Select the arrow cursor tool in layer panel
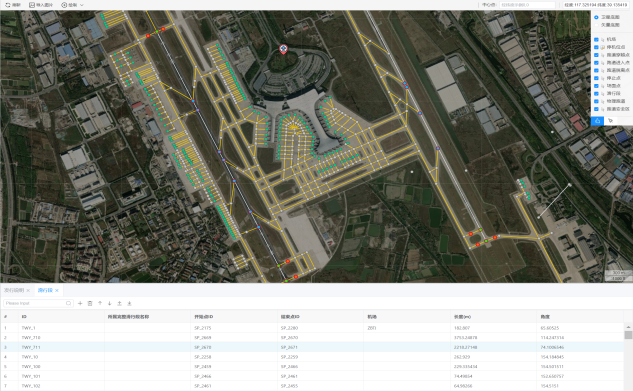The height and width of the screenshot is (391, 633). pos(610,121)
